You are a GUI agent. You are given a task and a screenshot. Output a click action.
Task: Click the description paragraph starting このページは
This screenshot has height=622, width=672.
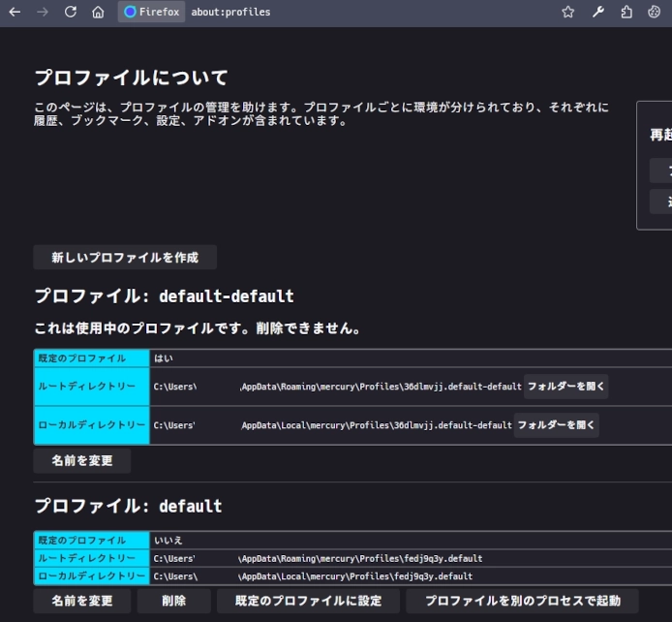pyautogui.click(x=321, y=113)
